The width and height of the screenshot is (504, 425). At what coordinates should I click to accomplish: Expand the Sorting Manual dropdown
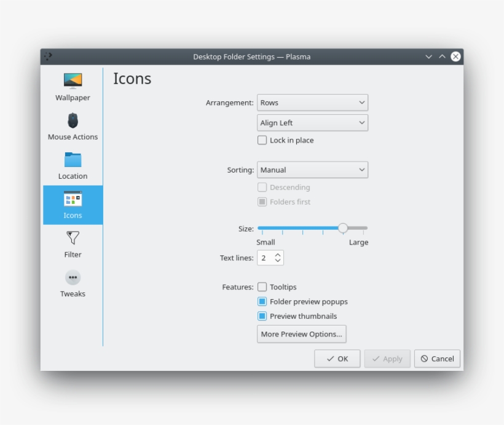point(312,170)
